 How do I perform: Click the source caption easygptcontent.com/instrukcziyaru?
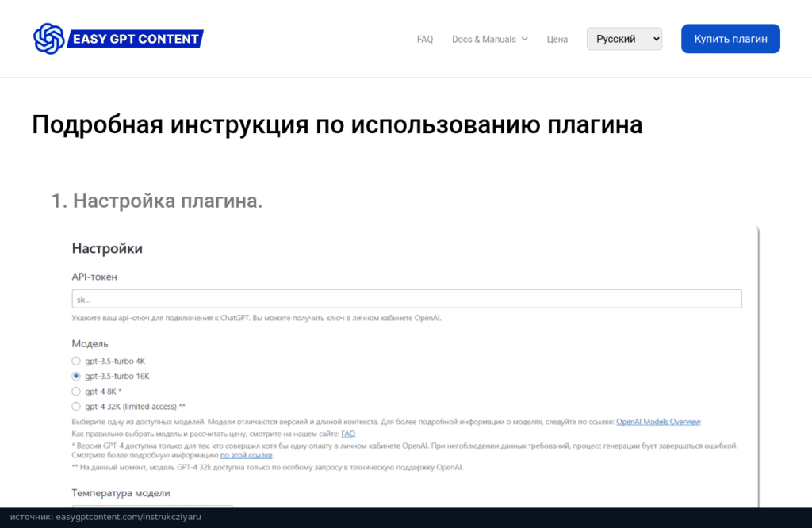click(x=105, y=517)
